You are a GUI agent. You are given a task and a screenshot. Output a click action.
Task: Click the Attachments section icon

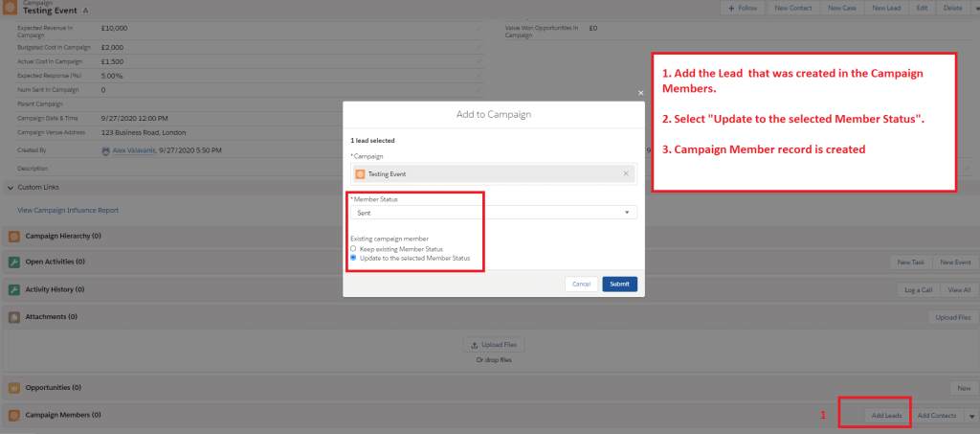coord(14,316)
